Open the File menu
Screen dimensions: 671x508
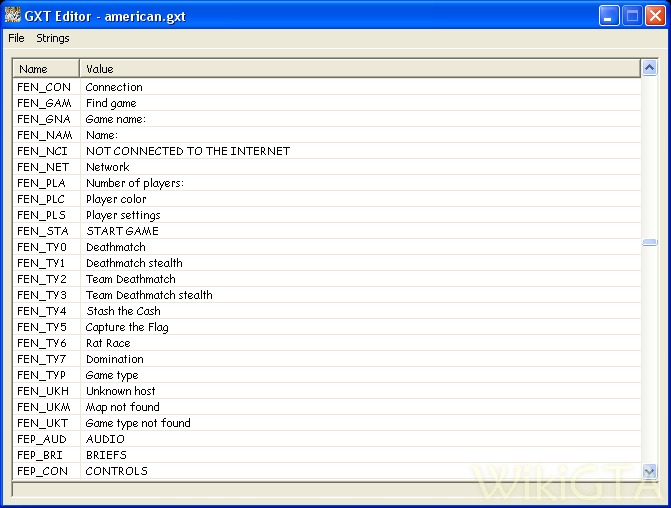click(x=16, y=38)
